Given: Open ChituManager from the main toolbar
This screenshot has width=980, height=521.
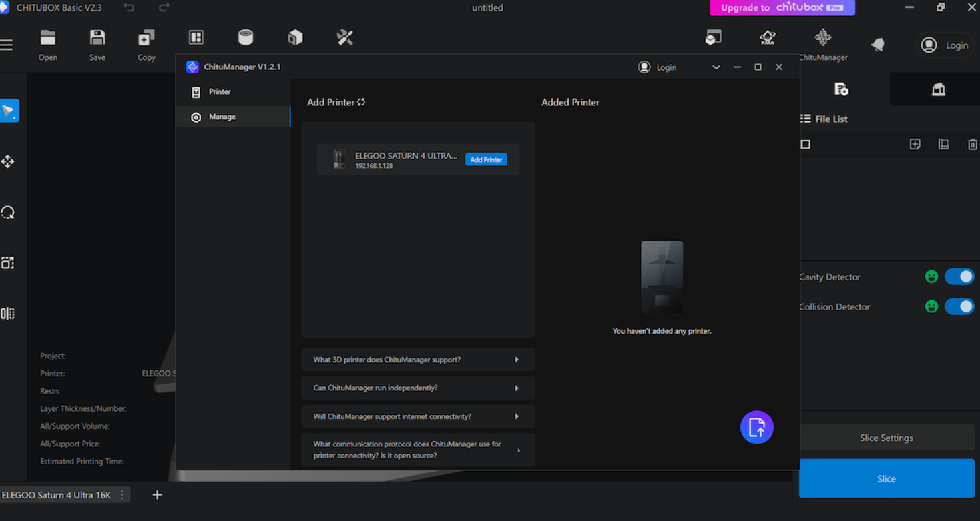Looking at the screenshot, I should 823,45.
